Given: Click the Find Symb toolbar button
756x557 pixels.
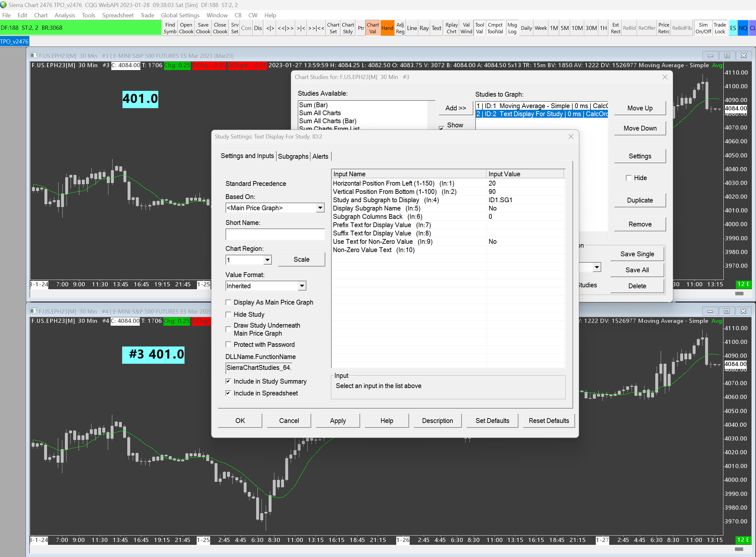Looking at the screenshot, I should (170, 28).
